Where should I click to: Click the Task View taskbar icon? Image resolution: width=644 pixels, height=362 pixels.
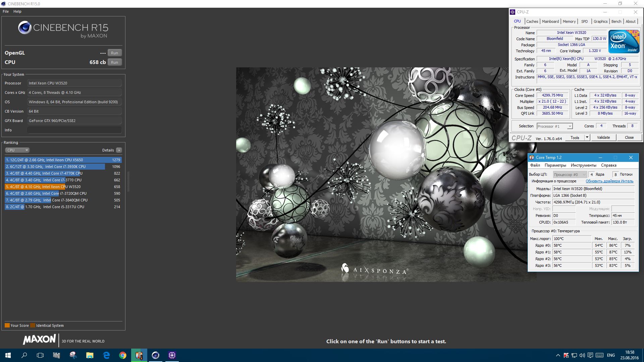(40, 355)
